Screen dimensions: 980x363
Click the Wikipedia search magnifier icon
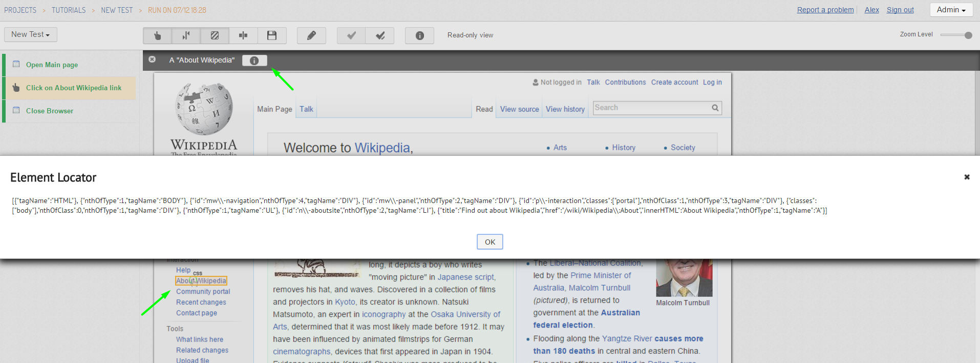point(715,108)
